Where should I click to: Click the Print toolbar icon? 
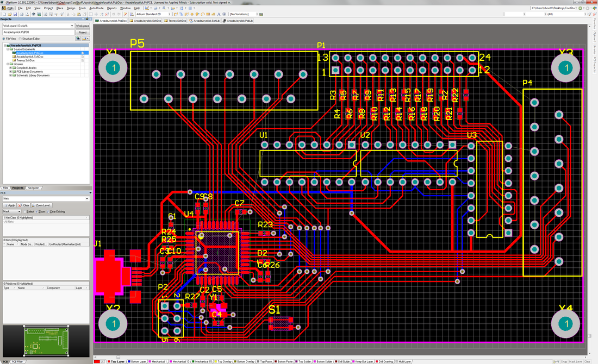21,14
